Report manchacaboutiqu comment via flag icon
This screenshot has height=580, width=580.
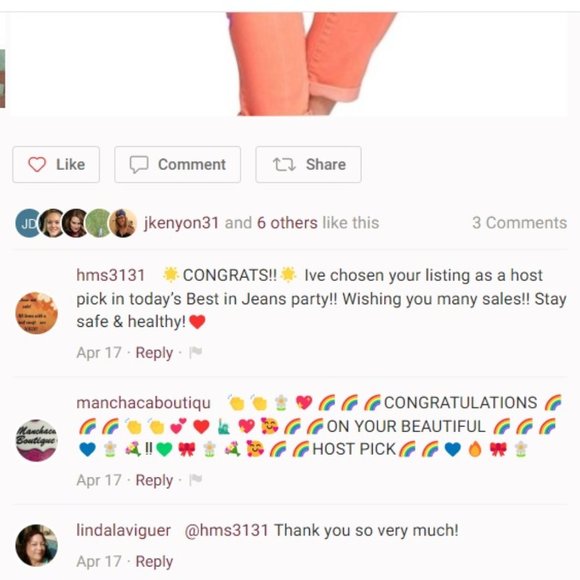[195, 480]
